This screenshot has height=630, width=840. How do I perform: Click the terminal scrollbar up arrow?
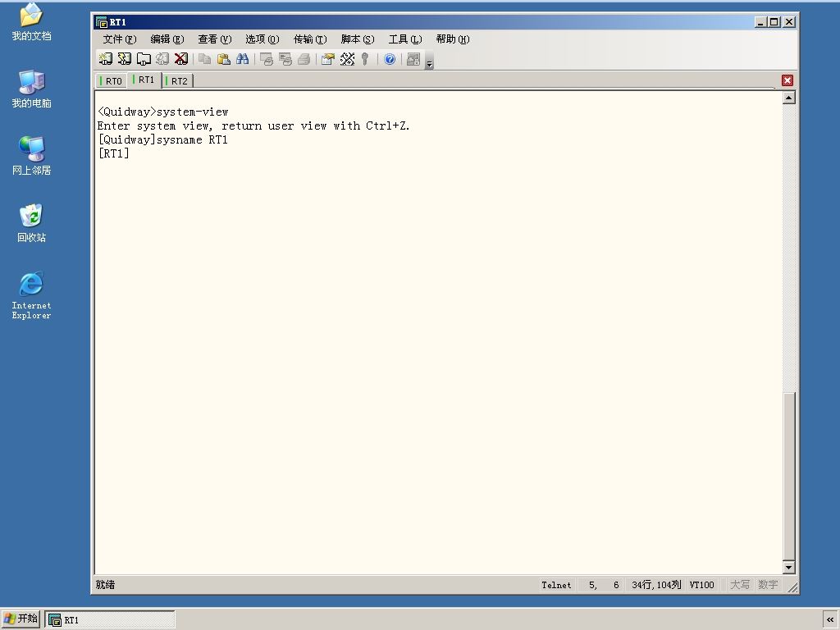tap(788, 98)
